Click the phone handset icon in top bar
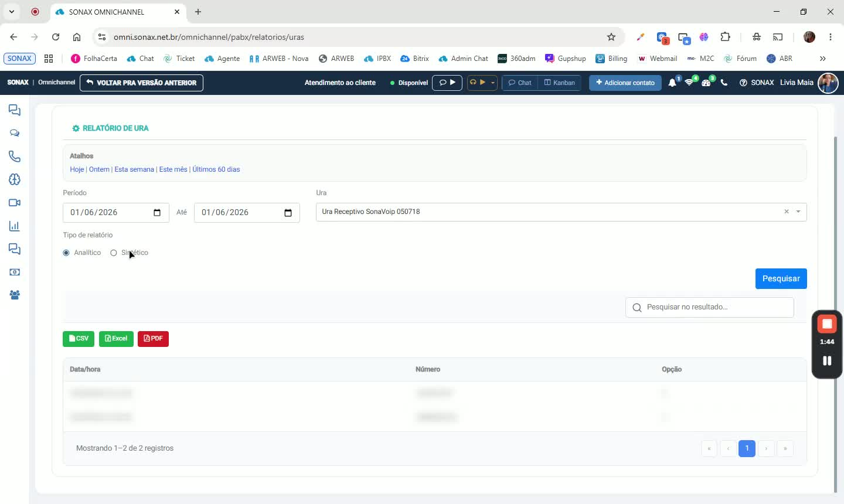This screenshot has height=504, width=844. pos(724,83)
